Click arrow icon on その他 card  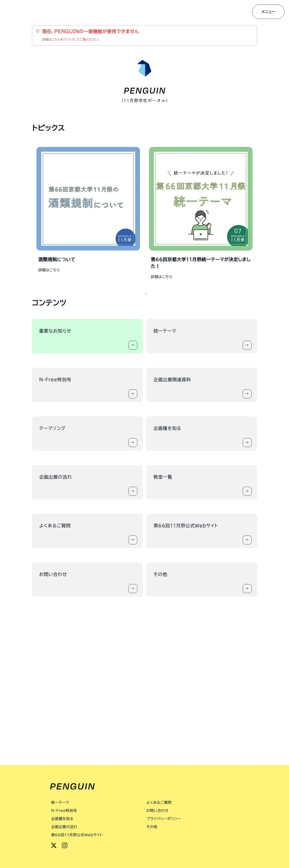[247, 589]
